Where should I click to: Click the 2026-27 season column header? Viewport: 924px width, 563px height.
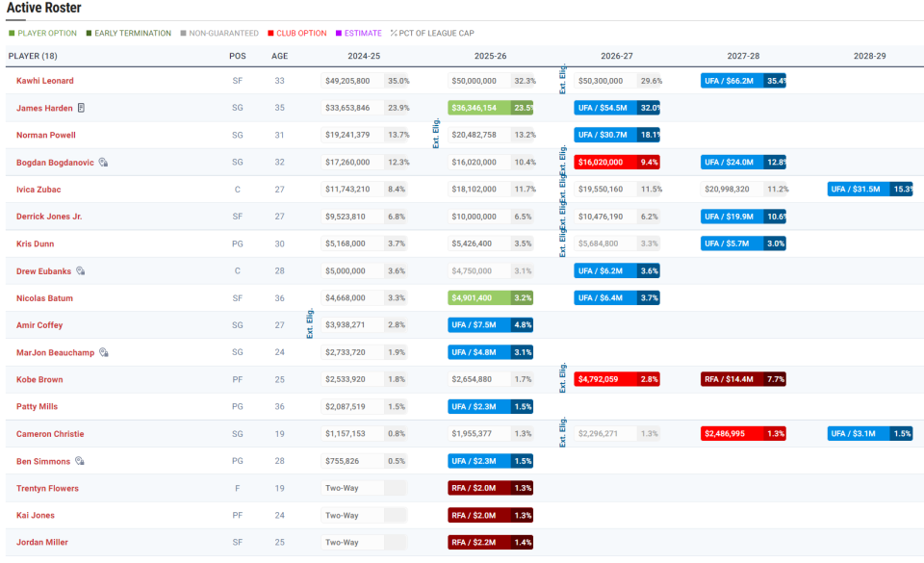point(616,56)
